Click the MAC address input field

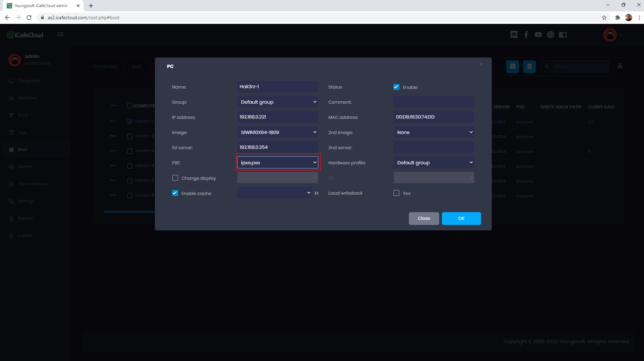point(434,117)
